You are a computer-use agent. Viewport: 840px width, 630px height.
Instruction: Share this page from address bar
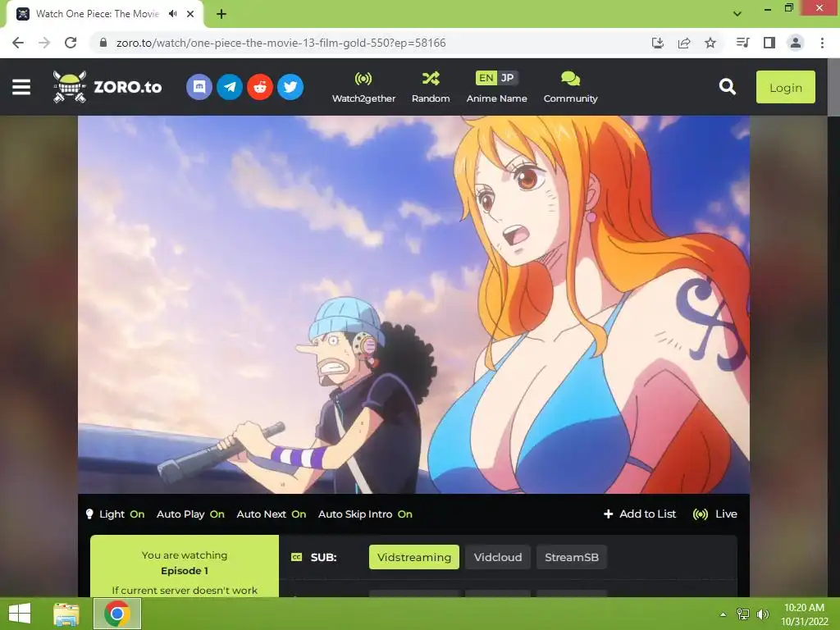click(684, 43)
